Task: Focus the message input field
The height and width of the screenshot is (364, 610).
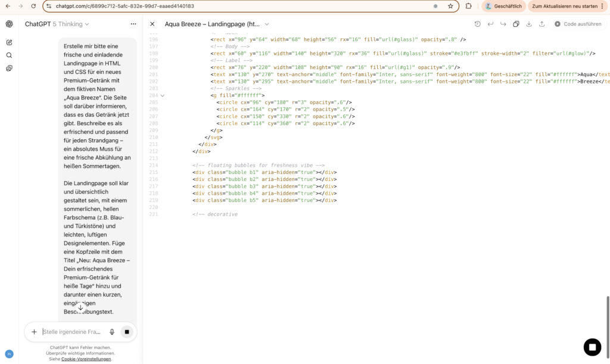Action: click(x=71, y=332)
